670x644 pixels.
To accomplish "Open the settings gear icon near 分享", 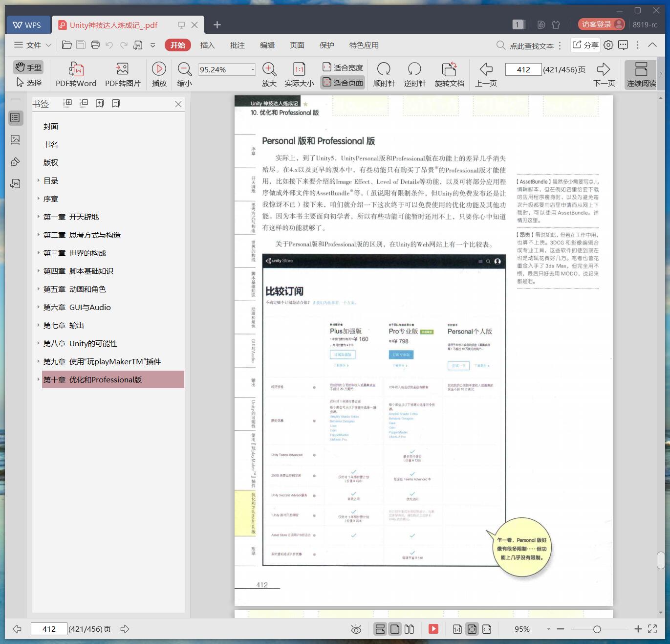I will pos(608,45).
